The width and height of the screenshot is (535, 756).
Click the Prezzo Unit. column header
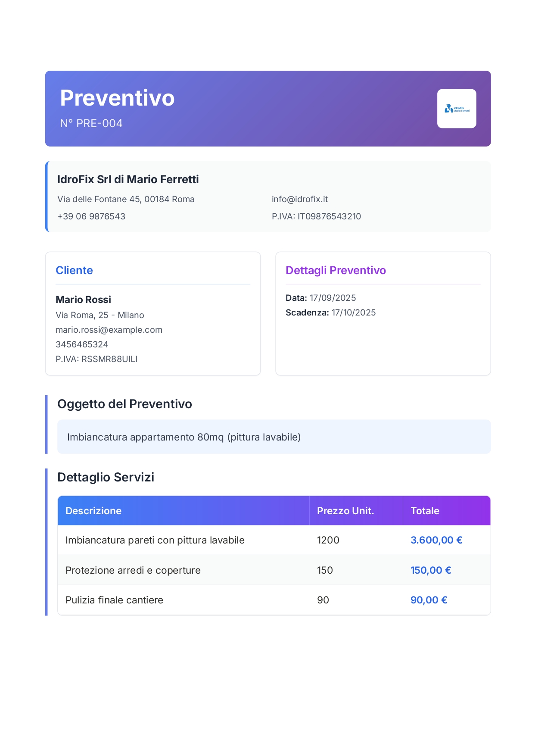[x=345, y=511]
